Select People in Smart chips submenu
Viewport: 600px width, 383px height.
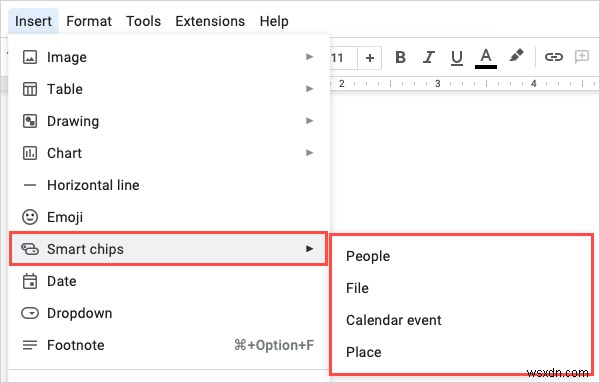(x=461, y=256)
